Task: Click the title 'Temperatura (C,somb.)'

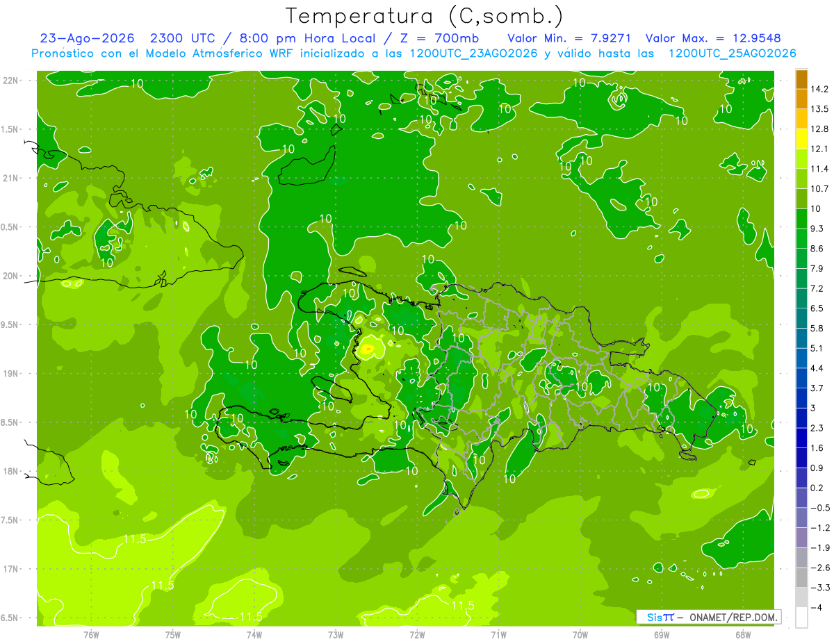Action: tap(424, 16)
